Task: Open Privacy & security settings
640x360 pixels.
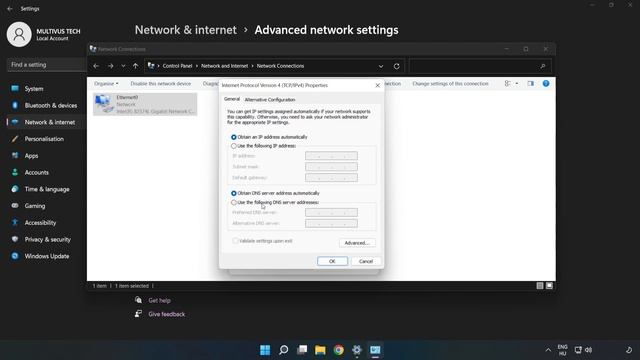Action: click(x=45, y=239)
